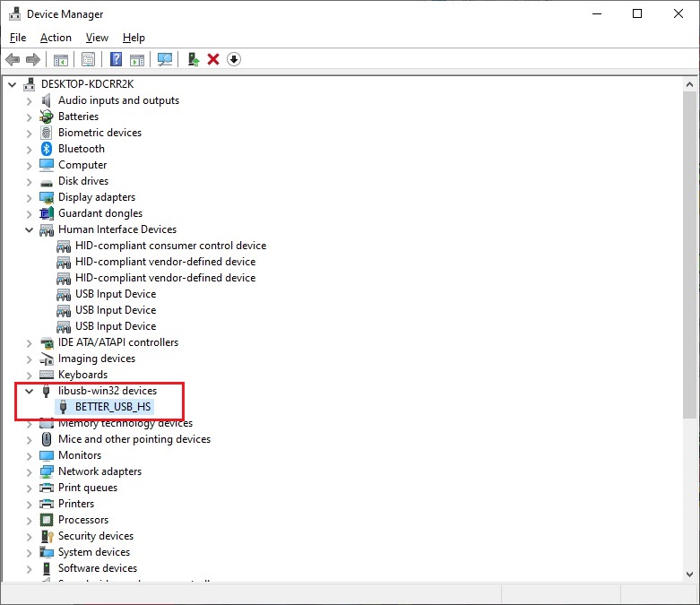Click the BETTER_USB_HS device icon
This screenshot has width=700, height=605.
(x=64, y=407)
